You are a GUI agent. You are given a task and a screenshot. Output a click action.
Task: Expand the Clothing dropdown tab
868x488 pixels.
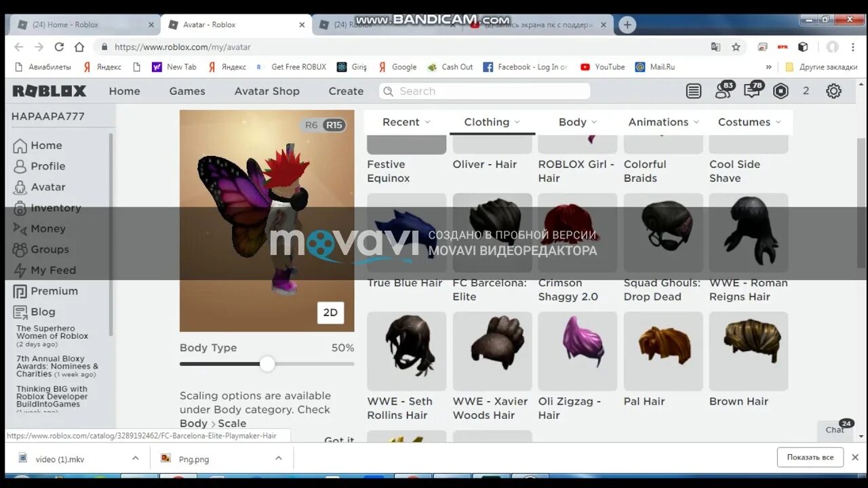[492, 122]
